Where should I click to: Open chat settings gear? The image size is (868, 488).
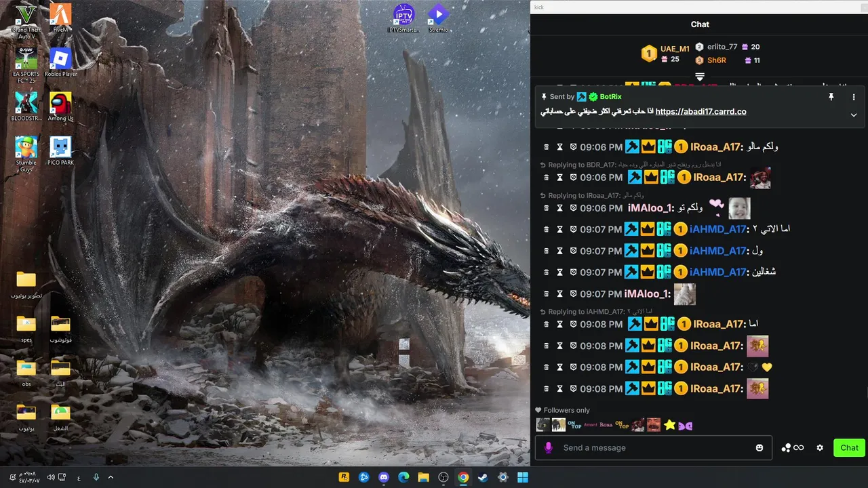point(820,448)
